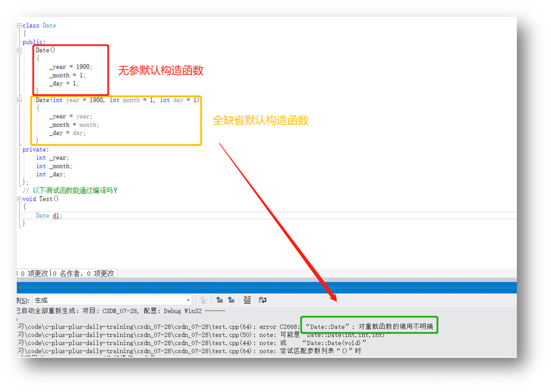Click the 'int month = 1' parameter
551x392 pixels.
(132, 100)
